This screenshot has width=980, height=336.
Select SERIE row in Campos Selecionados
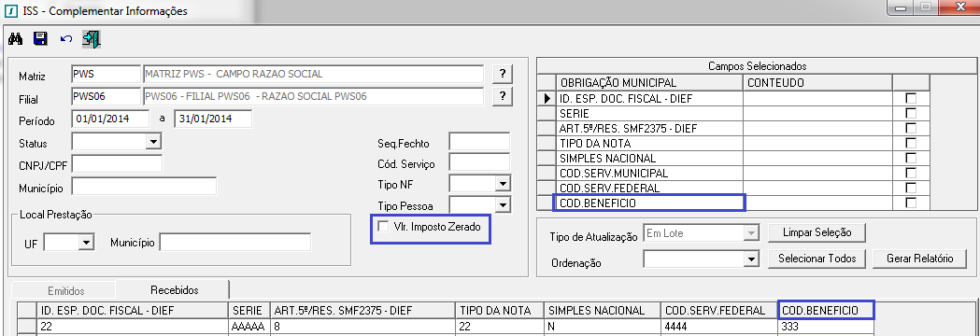click(734, 113)
